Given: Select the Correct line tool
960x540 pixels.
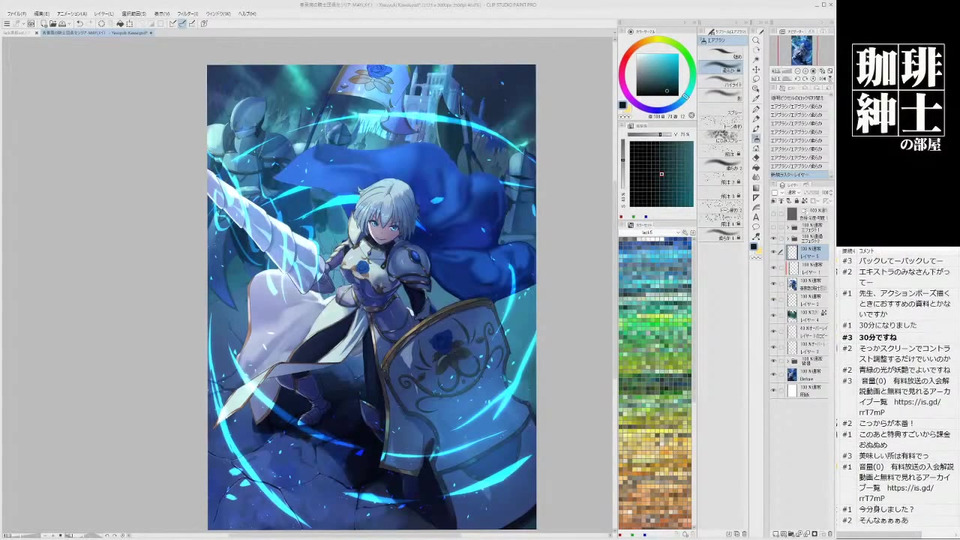Looking at the screenshot, I should click(x=756, y=236).
